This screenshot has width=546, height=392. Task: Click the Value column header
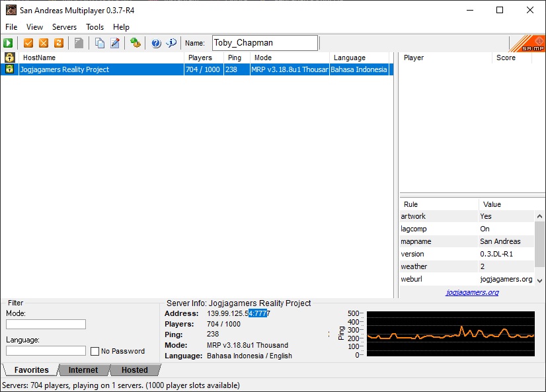coord(506,204)
